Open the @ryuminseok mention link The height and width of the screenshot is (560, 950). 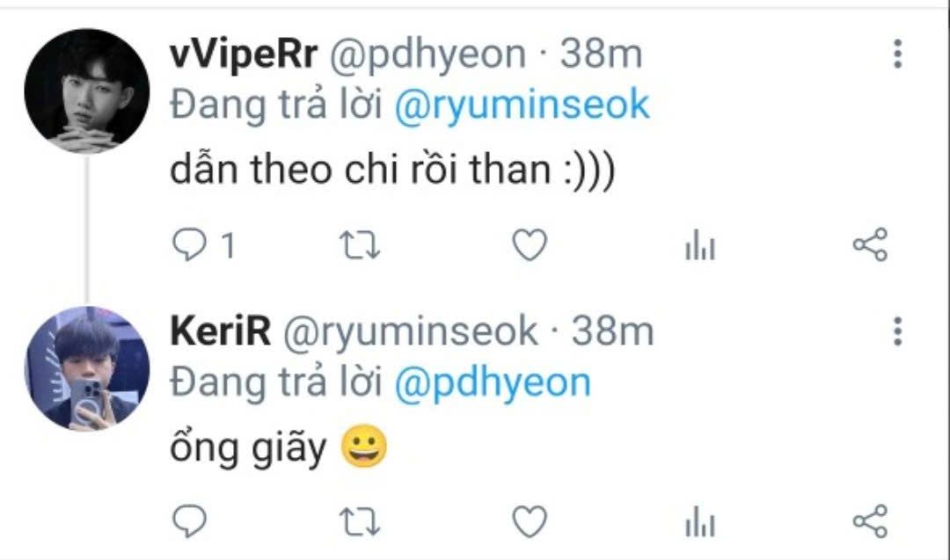tap(522, 105)
